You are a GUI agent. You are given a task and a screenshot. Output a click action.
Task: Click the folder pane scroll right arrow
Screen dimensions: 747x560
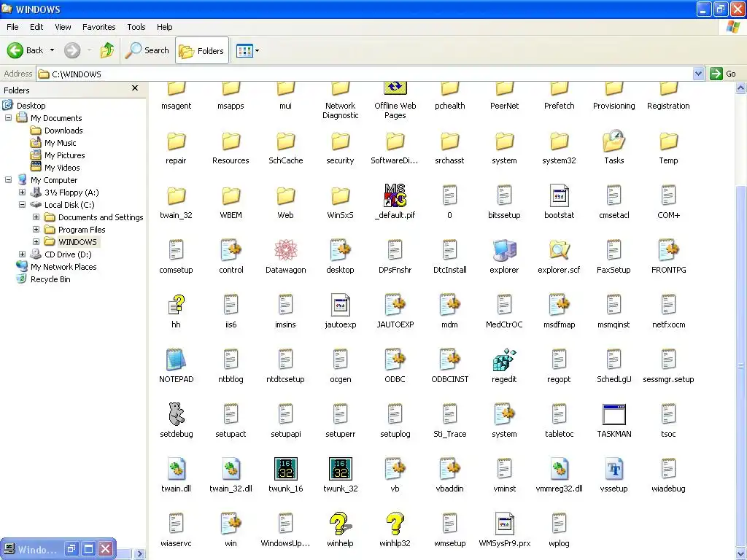pyautogui.click(x=139, y=554)
